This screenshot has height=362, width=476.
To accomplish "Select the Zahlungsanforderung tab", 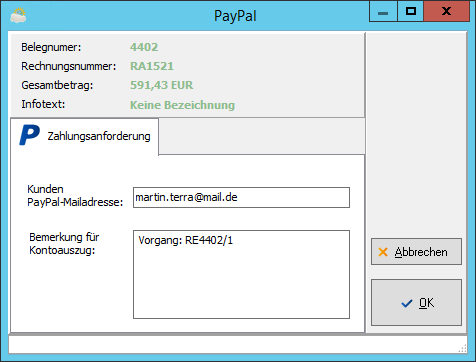I will click(x=85, y=136).
